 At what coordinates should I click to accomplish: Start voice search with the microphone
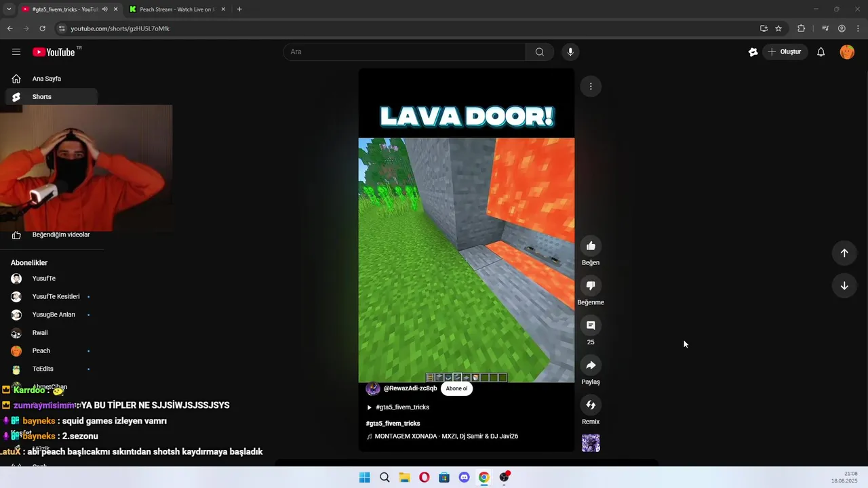point(570,52)
